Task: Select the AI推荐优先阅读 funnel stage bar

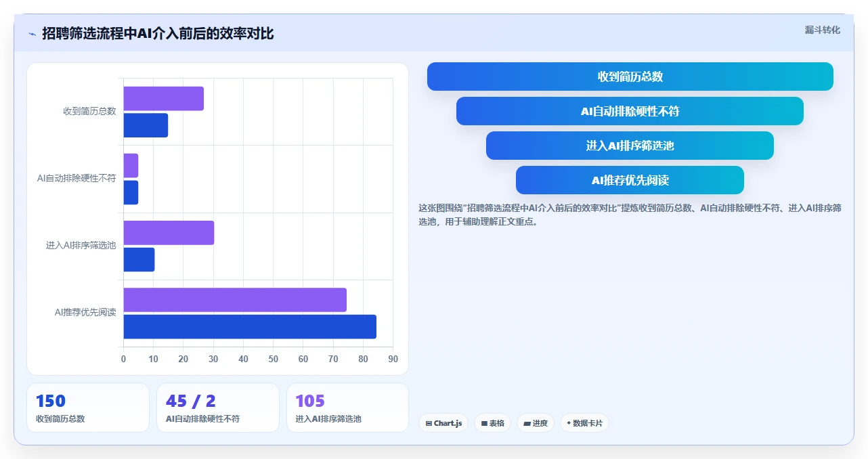Action: click(x=630, y=180)
